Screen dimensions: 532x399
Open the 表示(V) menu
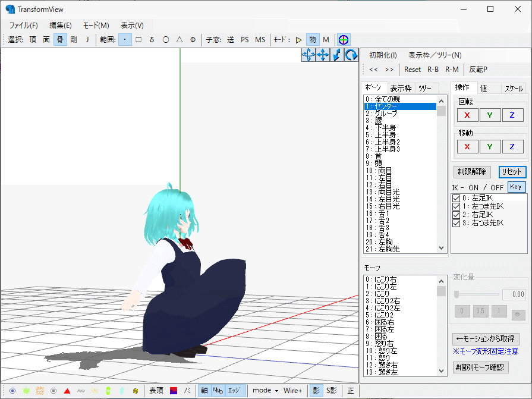point(132,26)
